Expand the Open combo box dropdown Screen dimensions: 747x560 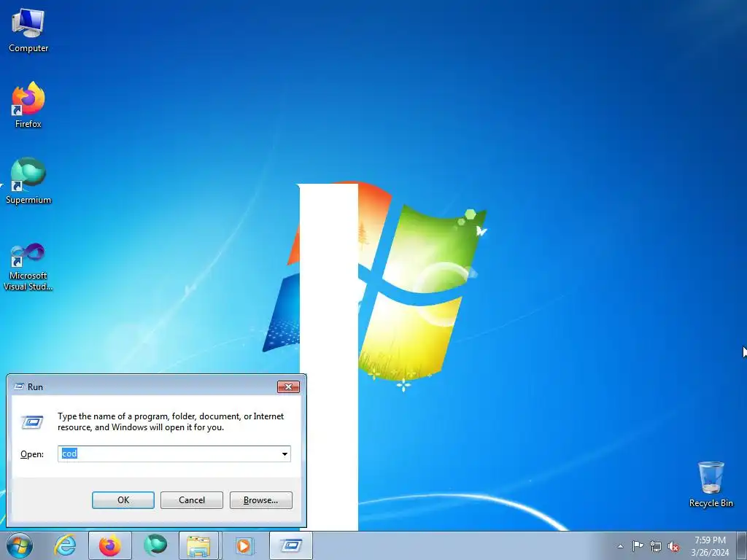[x=285, y=454]
